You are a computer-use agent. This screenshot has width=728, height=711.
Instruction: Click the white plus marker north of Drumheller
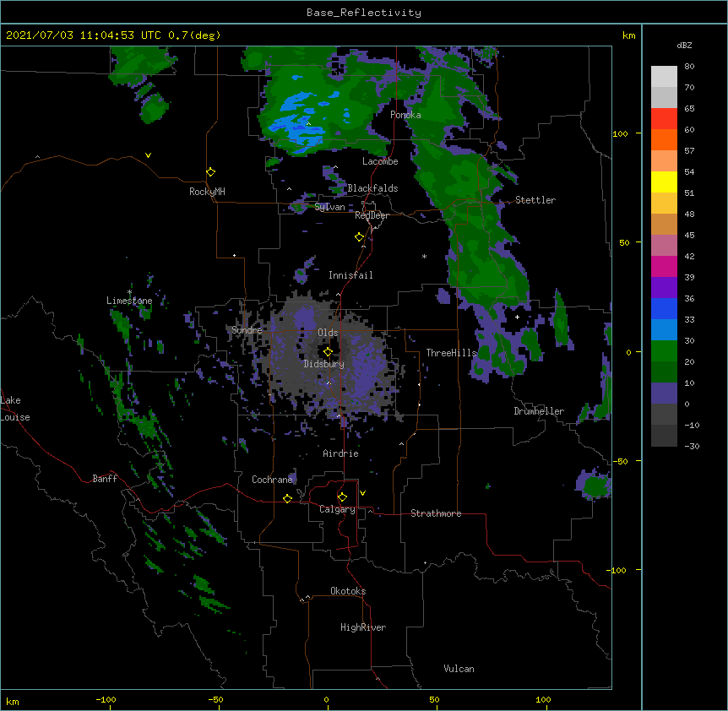click(x=517, y=317)
